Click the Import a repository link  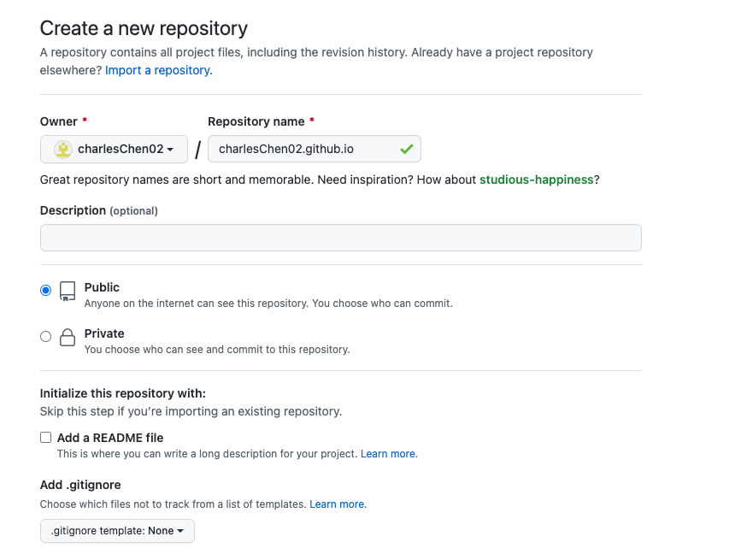click(159, 70)
